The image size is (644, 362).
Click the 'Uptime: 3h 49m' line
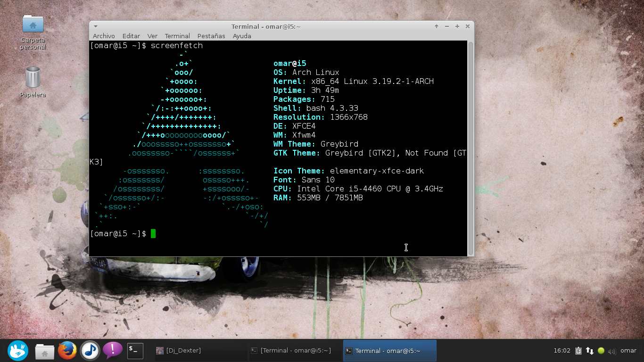point(306,90)
